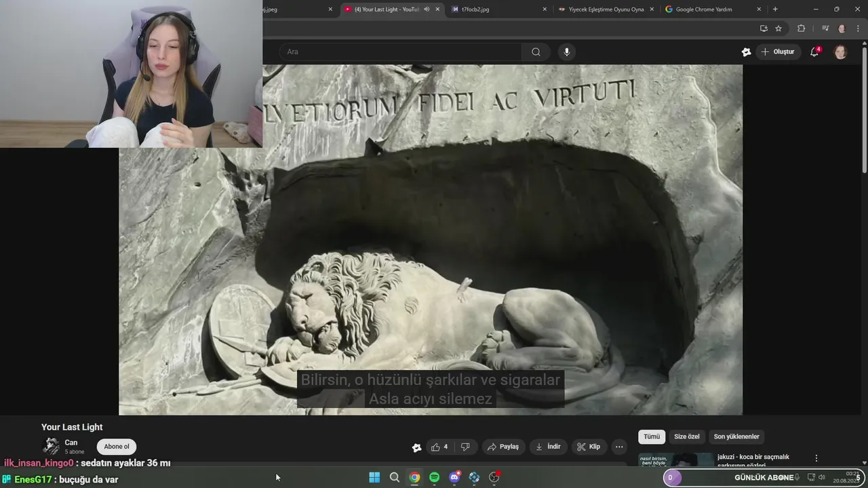This screenshot has width=868, height=488.
Task: Open Chrome three-dot menu
Action: pyautogui.click(x=858, y=28)
